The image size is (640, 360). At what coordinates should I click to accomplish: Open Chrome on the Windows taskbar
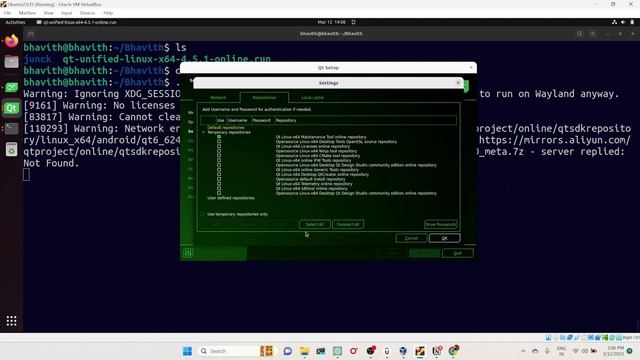[x=453, y=351]
